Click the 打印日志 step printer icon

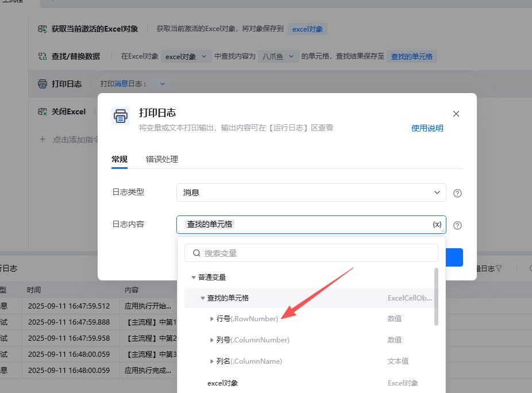pyautogui.click(x=43, y=84)
